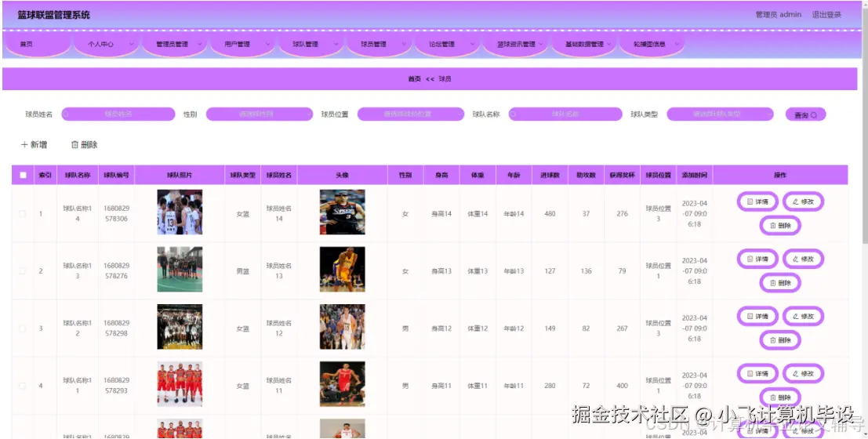Click 删除 trash button for row 2
The height and width of the screenshot is (439, 868).
[780, 283]
